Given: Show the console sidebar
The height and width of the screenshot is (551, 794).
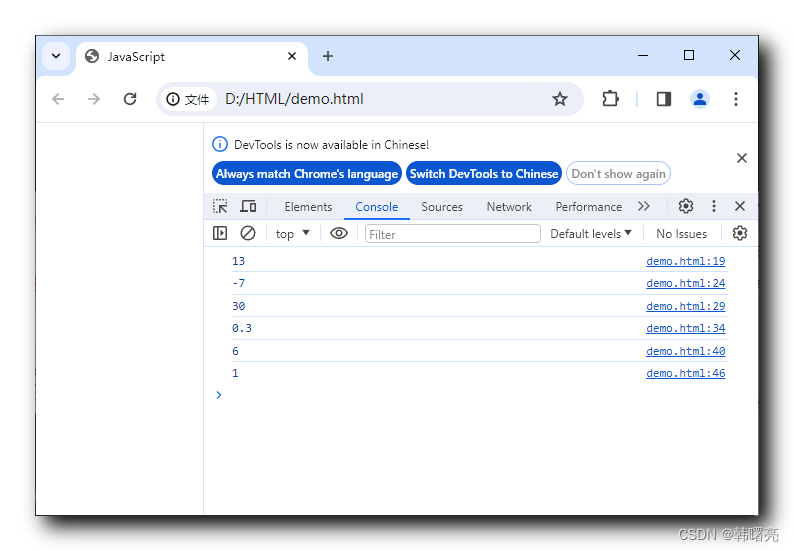Looking at the screenshot, I should pos(220,233).
